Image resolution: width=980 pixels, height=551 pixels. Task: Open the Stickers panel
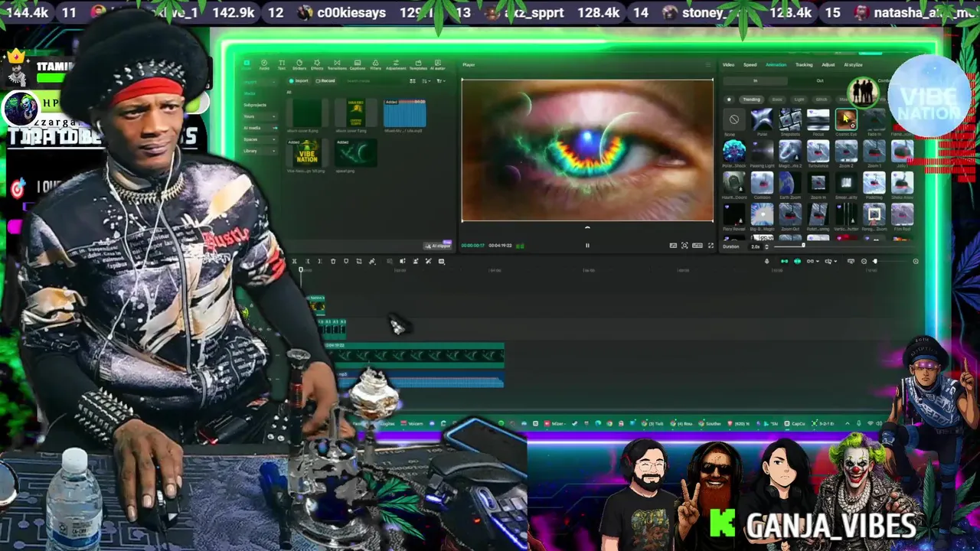click(299, 65)
